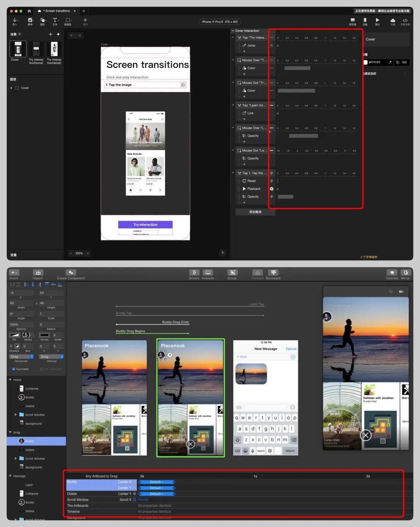
Task: Switch to the 'Screen transitions' tab
Action: 57,11
